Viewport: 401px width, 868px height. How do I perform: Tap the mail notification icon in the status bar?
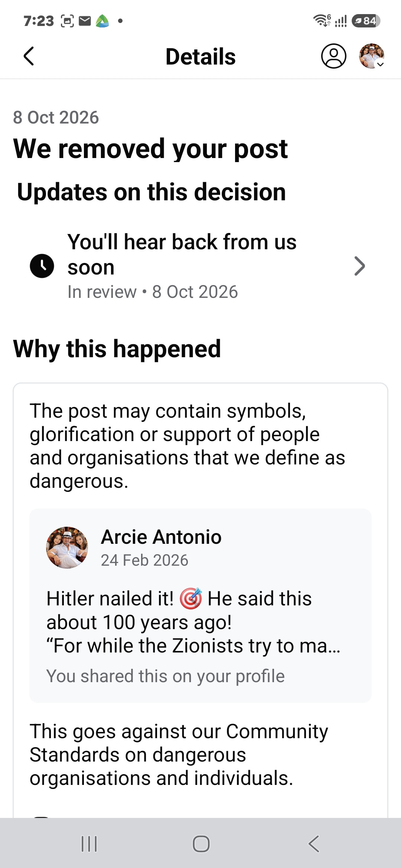(x=85, y=21)
